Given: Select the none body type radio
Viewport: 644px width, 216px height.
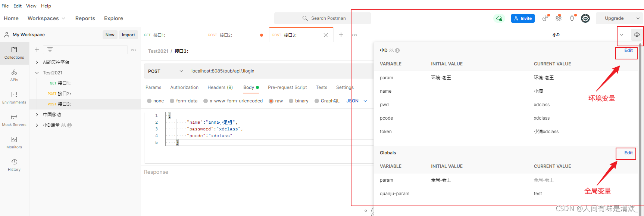Looking at the screenshot, I should pyautogui.click(x=149, y=101).
